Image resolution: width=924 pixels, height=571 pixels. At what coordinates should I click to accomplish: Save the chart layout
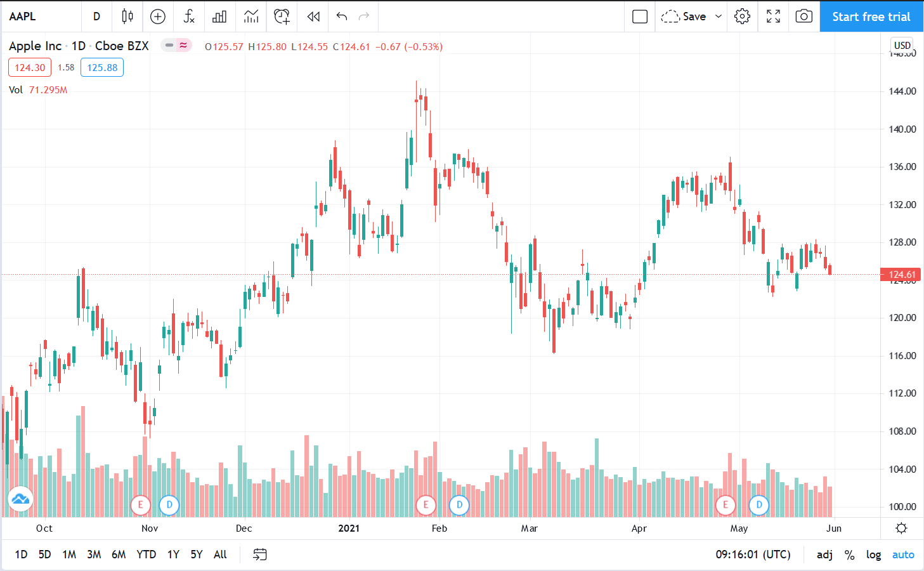click(684, 16)
